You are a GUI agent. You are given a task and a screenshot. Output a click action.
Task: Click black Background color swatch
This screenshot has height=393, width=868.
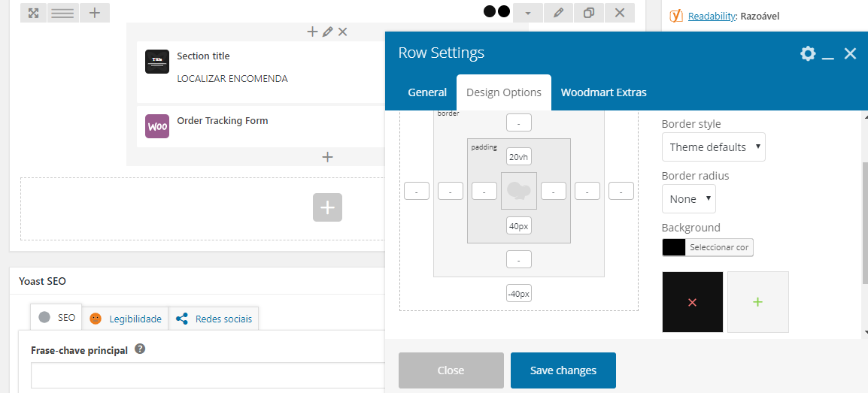tap(674, 247)
